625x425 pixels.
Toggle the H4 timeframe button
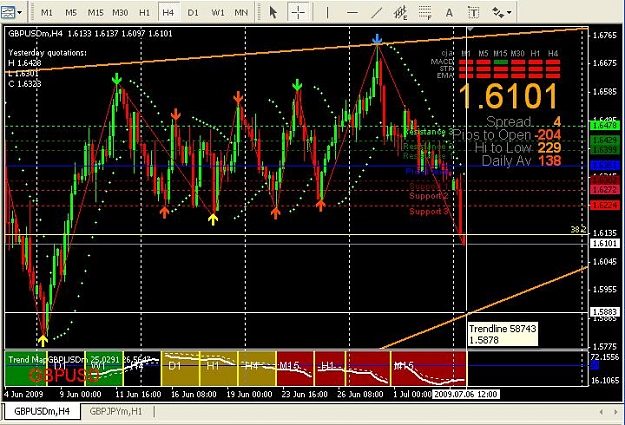point(168,13)
